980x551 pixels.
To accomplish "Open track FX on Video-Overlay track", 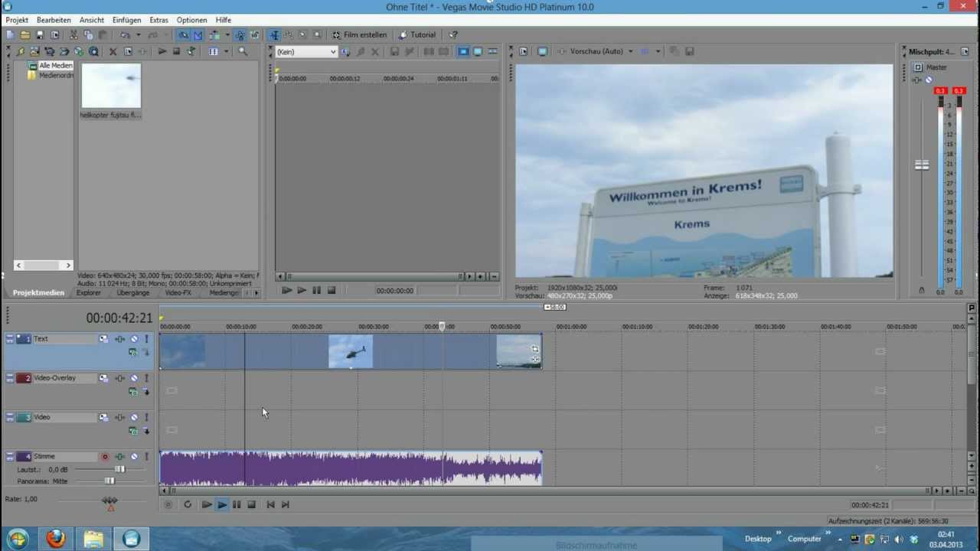I will pos(119,378).
